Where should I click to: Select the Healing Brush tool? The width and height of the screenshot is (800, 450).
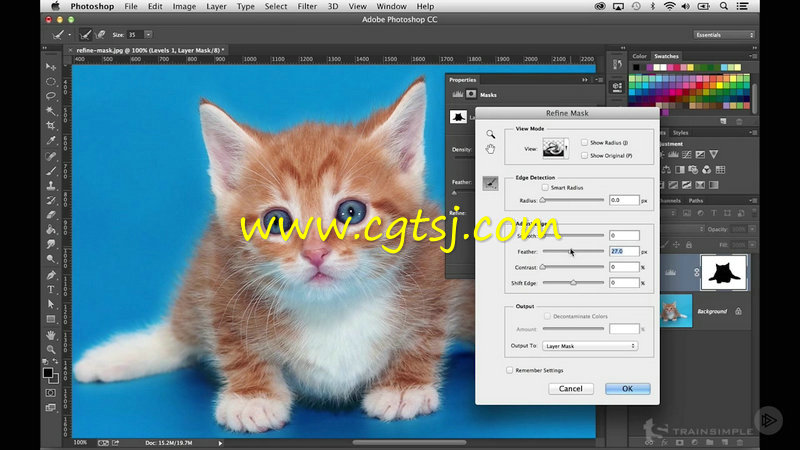point(51,156)
